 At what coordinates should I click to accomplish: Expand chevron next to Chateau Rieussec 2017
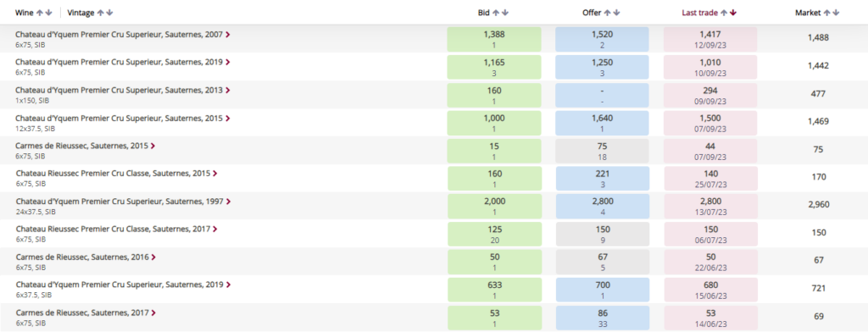pyautogui.click(x=214, y=229)
